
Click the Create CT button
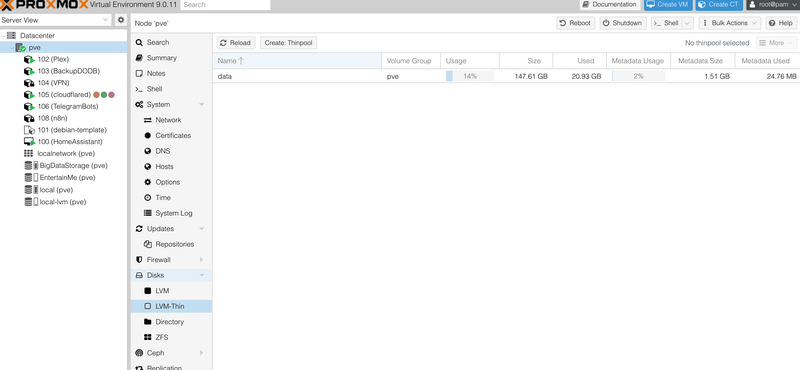coord(719,5)
